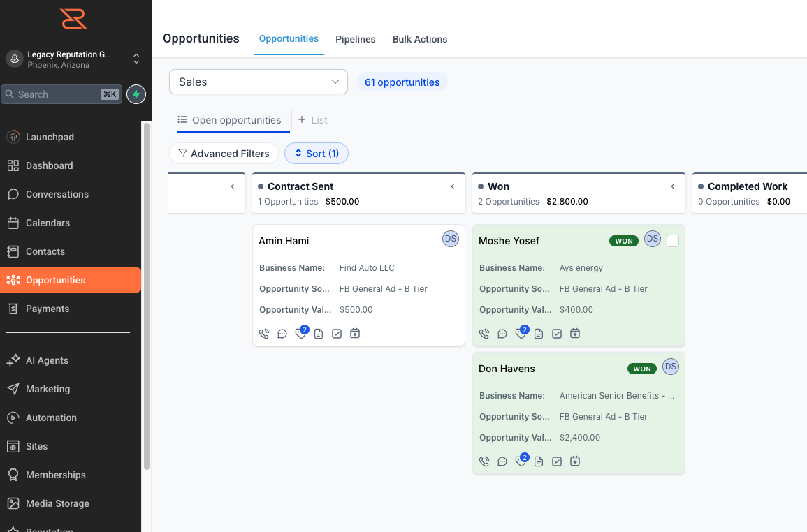Click the calendar icon on Moshe Yosef card
Screen dimensions: 807x532
pos(576,334)
